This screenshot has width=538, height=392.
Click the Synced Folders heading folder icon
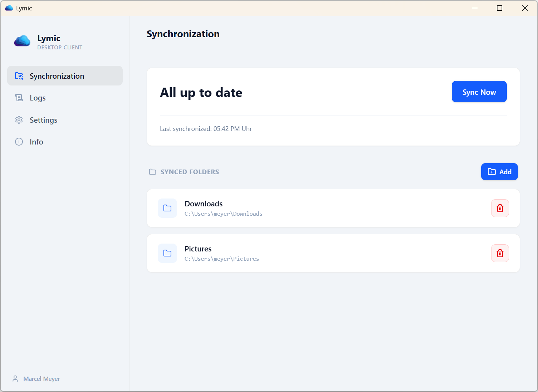coord(153,172)
